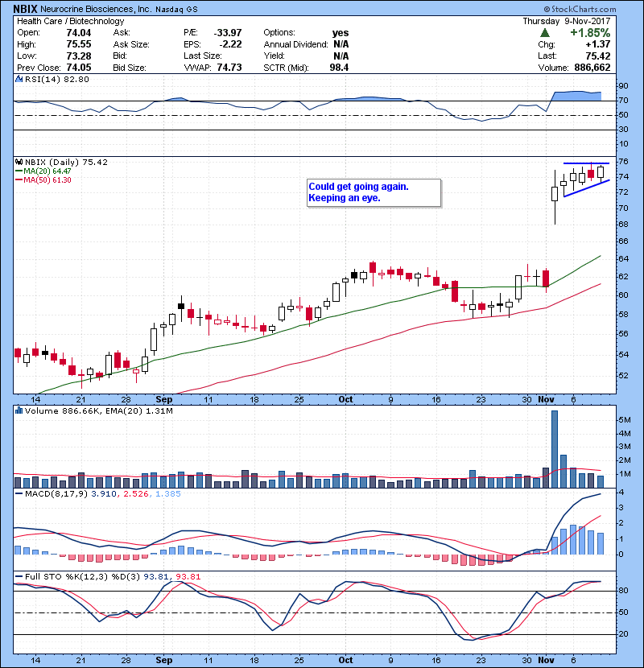
Task: Click the Sep label on bottom date axis
Action: [x=164, y=660]
